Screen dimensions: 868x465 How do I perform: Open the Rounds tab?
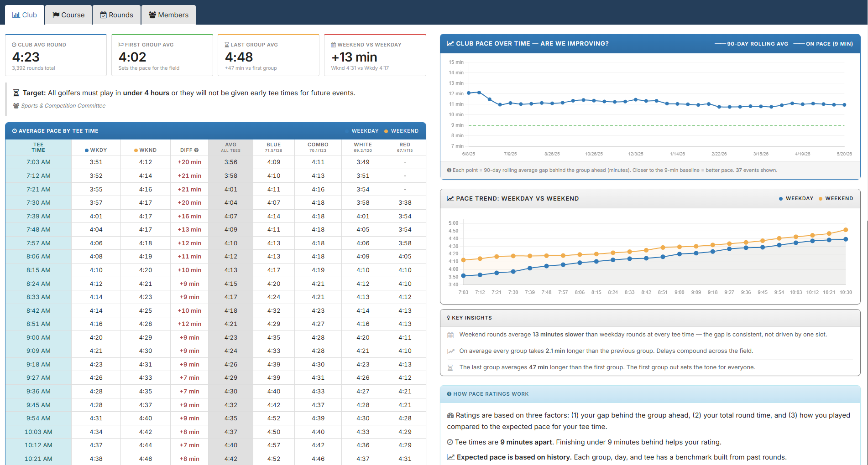click(x=117, y=15)
